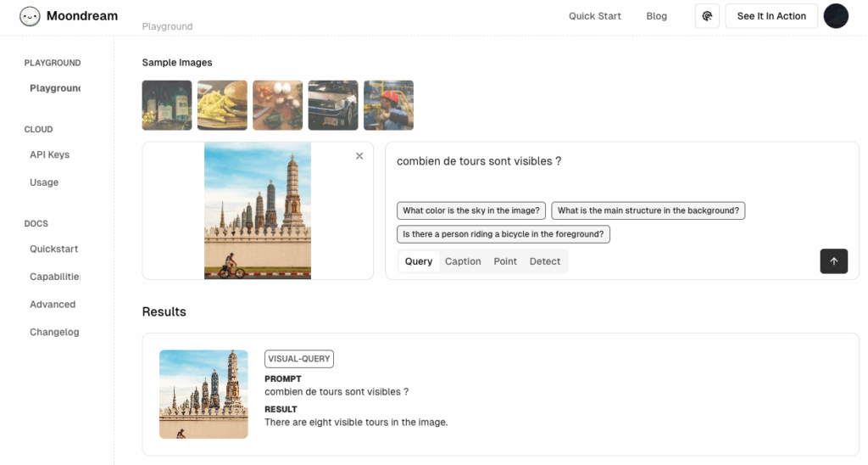Select the liquor bottles sample image
This screenshot has width=868, height=465.
pyautogui.click(x=167, y=105)
